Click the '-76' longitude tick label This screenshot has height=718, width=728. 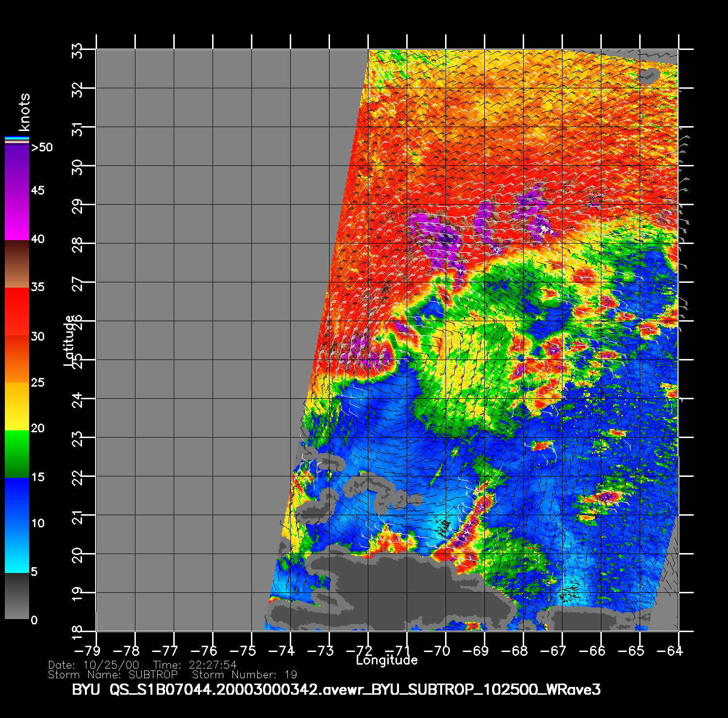[204, 651]
